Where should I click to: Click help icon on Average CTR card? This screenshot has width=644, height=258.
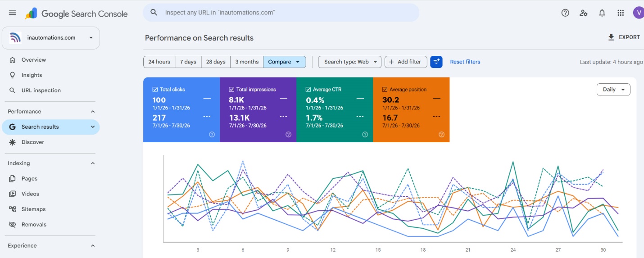click(x=365, y=134)
